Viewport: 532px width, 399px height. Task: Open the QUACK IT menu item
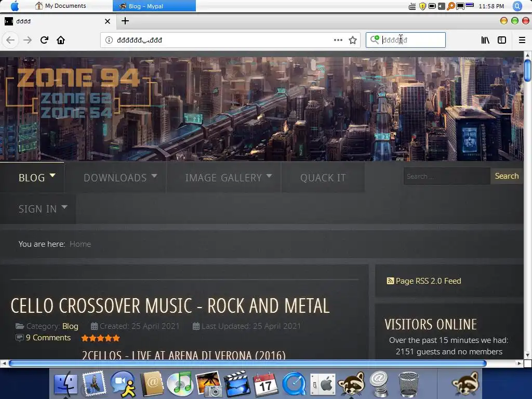pyautogui.click(x=323, y=178)
